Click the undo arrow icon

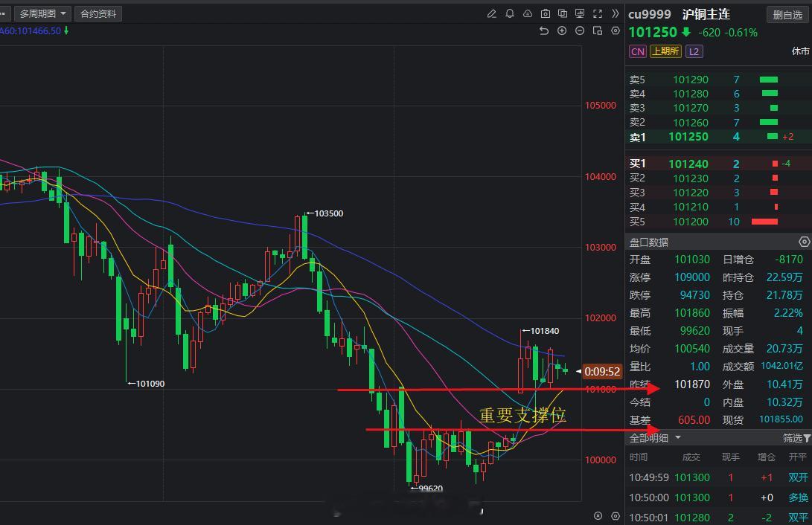click(544, 31)
